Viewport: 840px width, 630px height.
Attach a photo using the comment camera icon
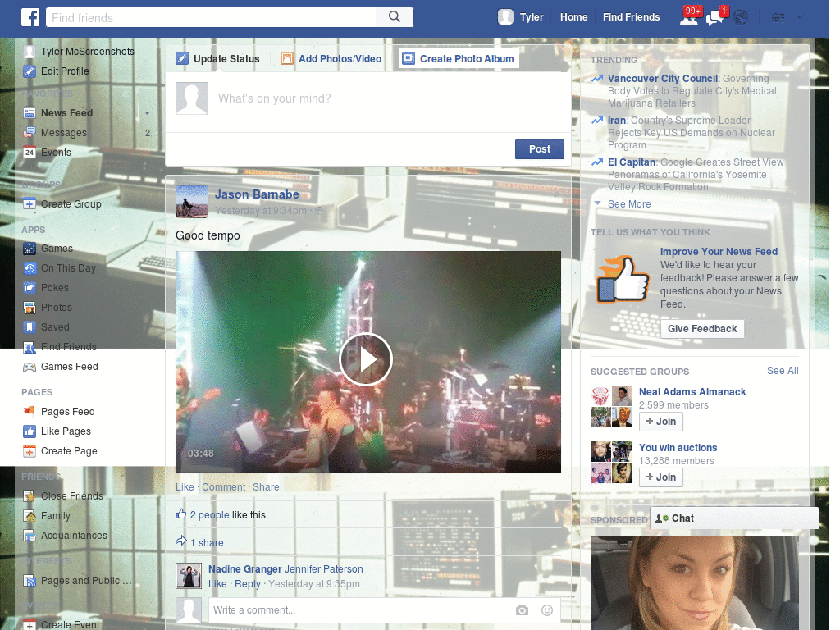coord(522,610)
